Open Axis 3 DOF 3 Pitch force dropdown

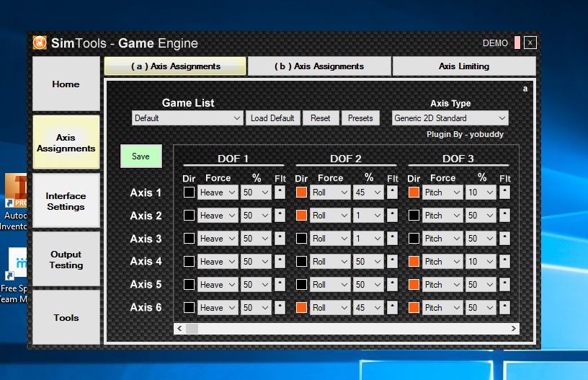(x=442, y=239)
